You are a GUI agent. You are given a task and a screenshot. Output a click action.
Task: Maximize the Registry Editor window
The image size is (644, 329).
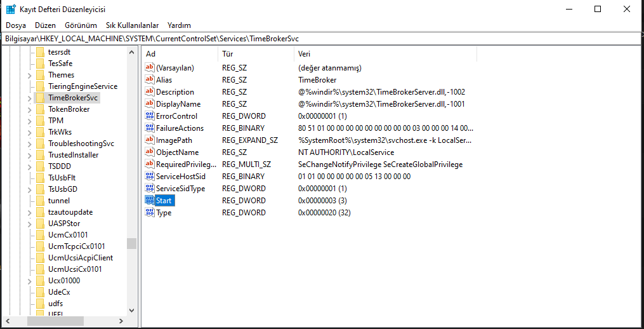[x=598, y=9]
